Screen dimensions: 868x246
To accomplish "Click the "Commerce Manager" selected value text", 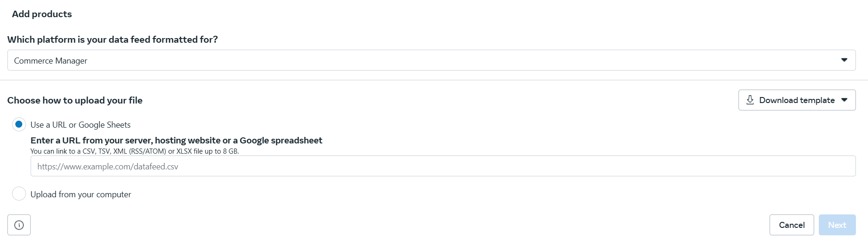I will [51, 61].
